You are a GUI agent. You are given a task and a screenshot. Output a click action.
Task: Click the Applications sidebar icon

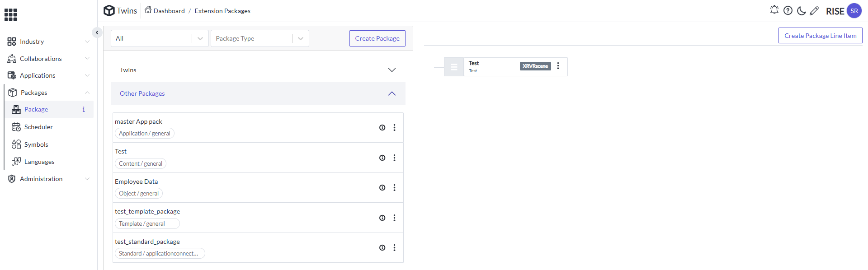(x=12, y=75)
